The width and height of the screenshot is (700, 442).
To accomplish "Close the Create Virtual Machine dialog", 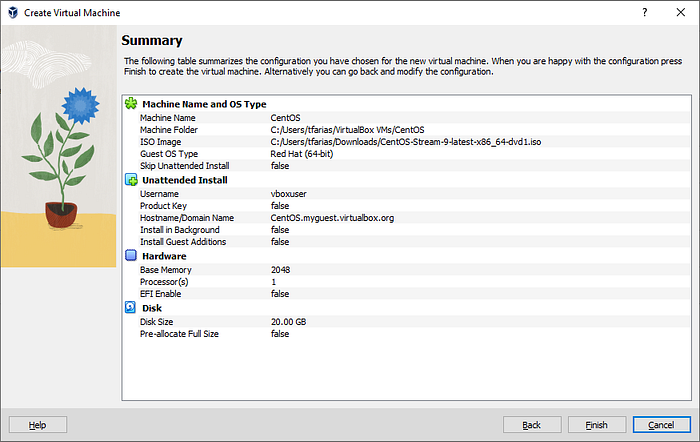I will (680, 13).
